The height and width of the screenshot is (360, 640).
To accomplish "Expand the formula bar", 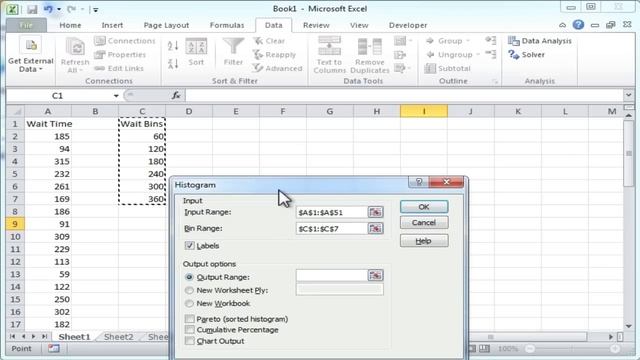I will pos(628,95).
